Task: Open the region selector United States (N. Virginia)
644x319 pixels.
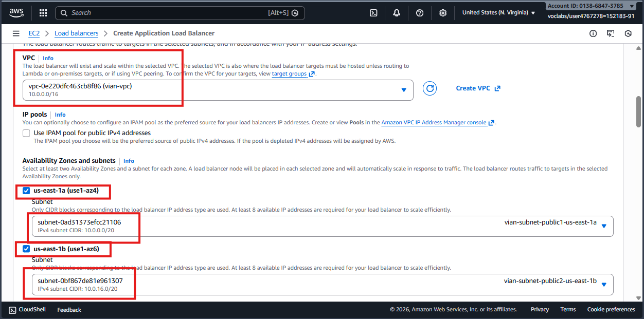Action: (498, 13)
